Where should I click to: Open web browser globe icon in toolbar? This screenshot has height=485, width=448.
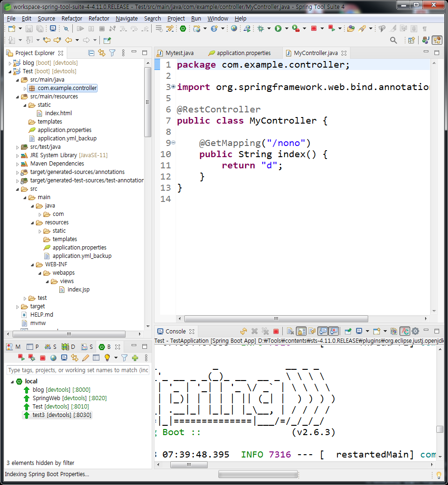click(x=234, y=29)
